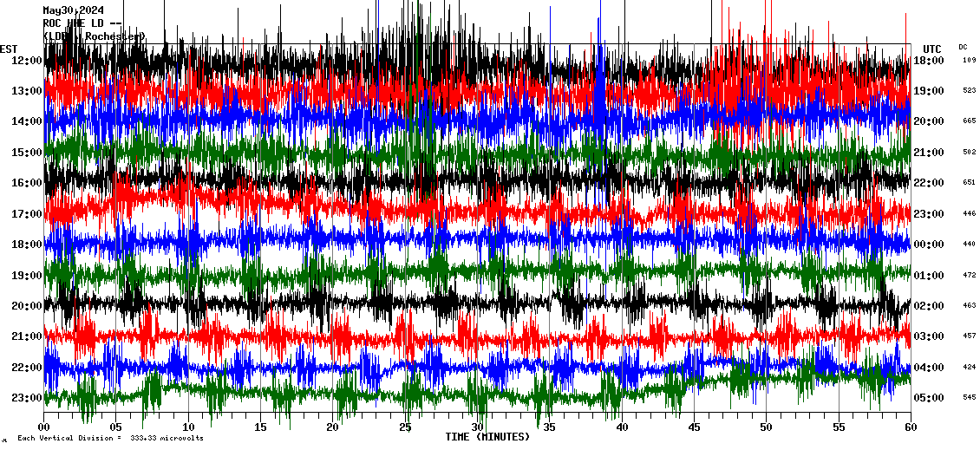Viewport: 980px width, 450px height.
Task: Click the 12:00 EST row label
Action: coord(26,61)
